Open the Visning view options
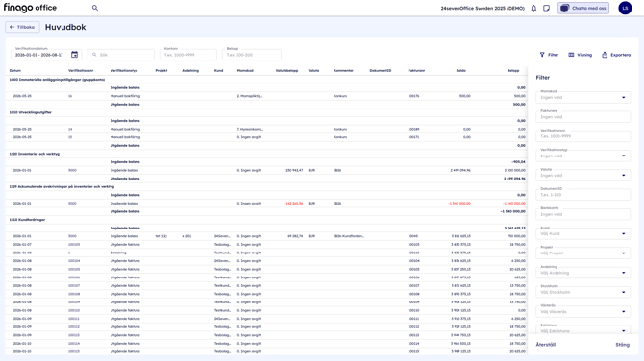This screenshot has height=361, width=644. [x=580, y=55]
